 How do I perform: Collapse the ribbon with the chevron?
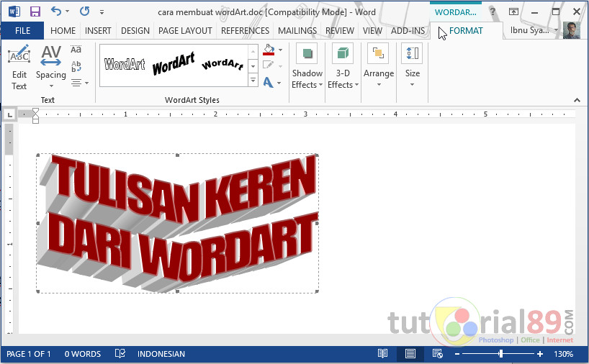[577, 100]
